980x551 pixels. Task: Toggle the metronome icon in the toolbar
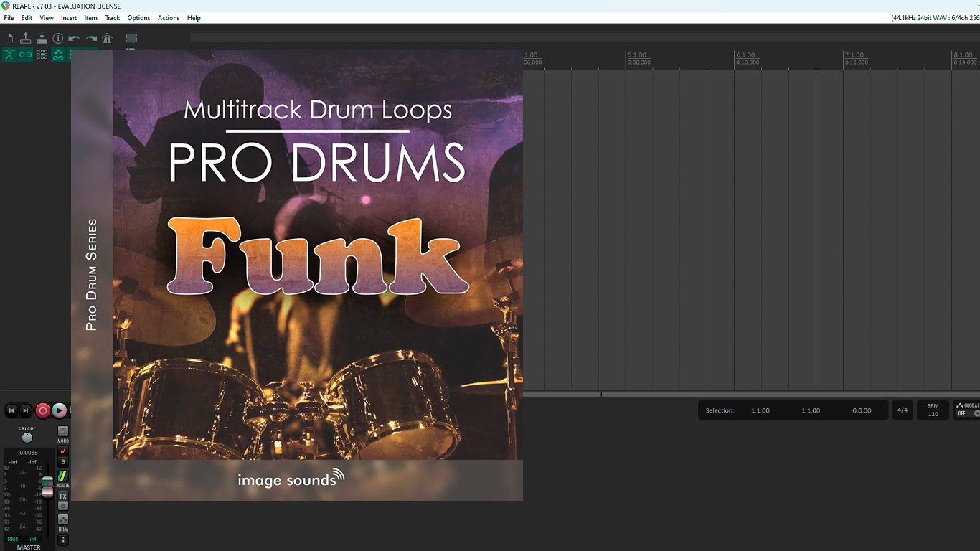click(x=107, y=38)
